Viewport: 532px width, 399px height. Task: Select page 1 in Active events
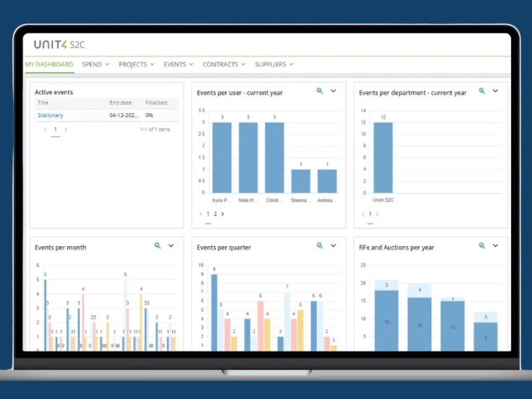pos(56,130)
